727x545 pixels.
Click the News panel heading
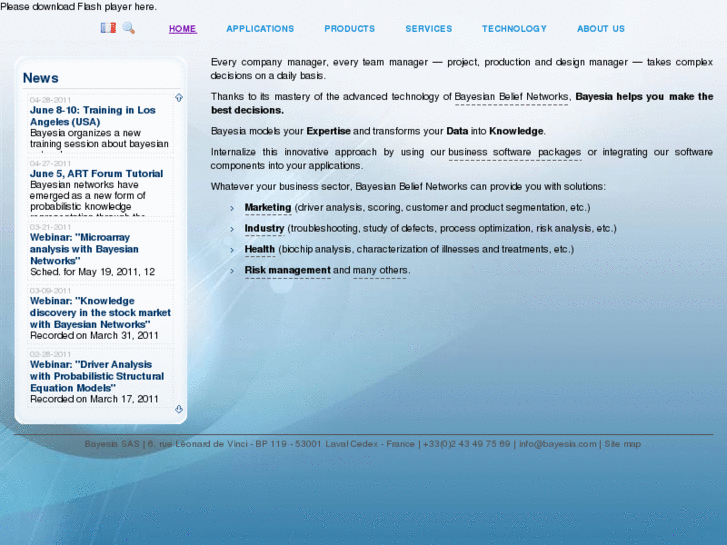41,78
